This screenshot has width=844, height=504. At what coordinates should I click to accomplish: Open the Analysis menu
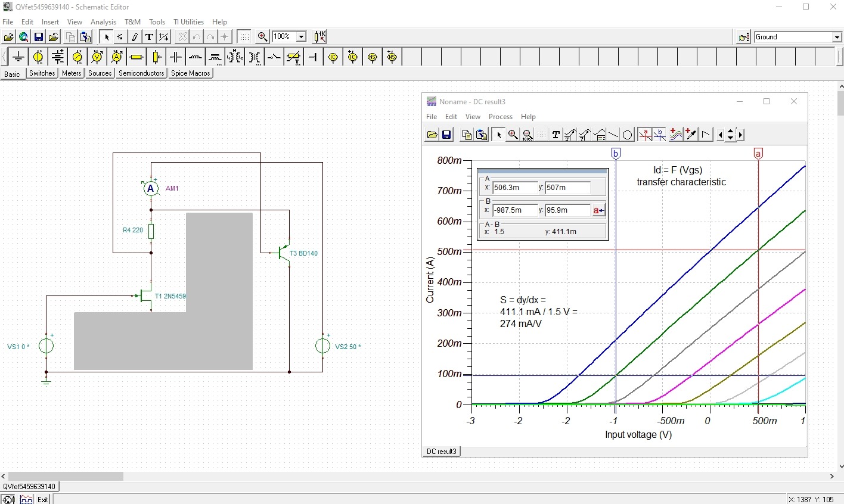103,22
